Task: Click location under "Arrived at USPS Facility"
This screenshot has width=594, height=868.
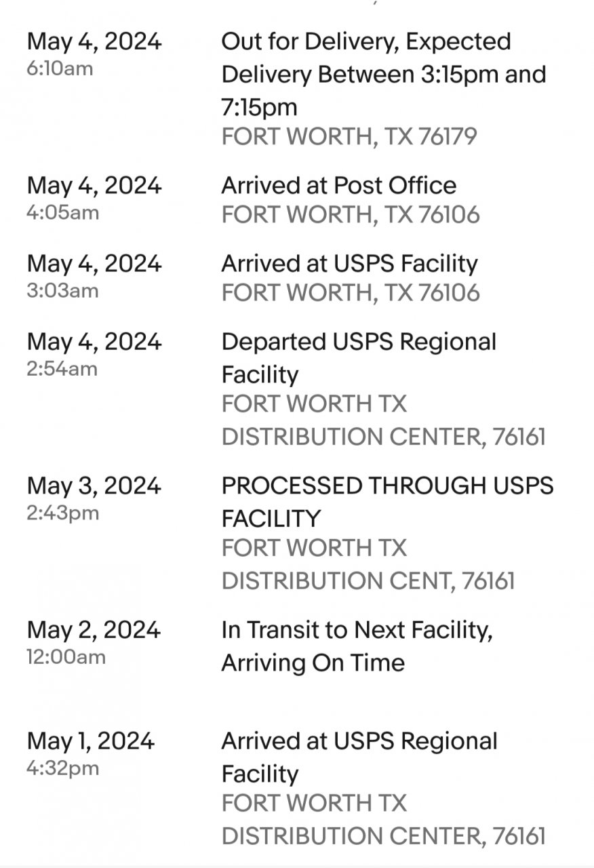Action: click(x=350, y=293)
